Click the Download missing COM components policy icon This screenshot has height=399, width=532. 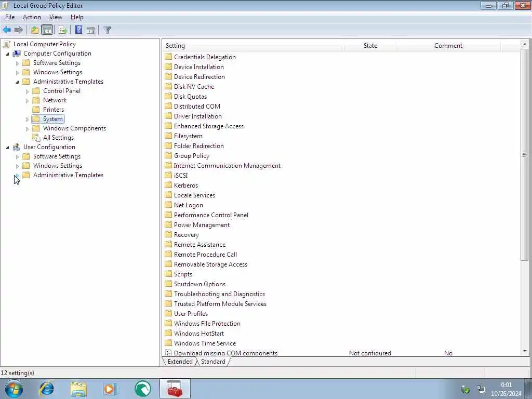pyautogui.click(x=168, y=353)
